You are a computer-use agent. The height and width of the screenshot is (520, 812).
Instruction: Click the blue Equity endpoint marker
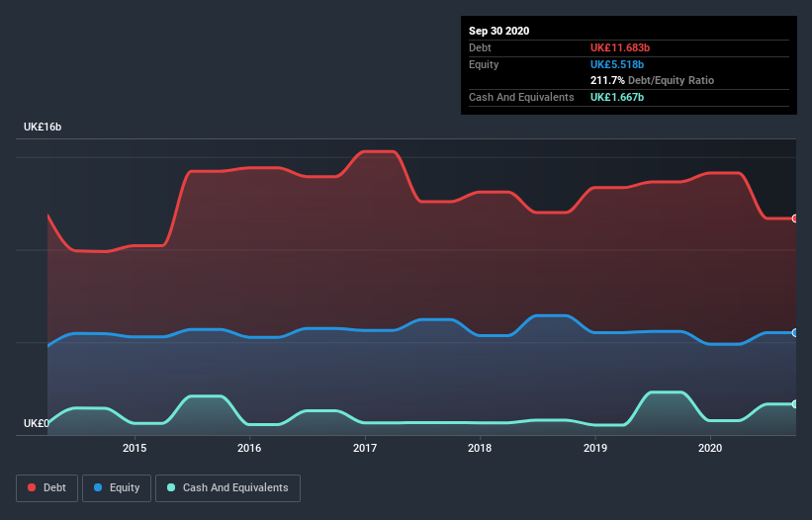click(x=795, y=333)
